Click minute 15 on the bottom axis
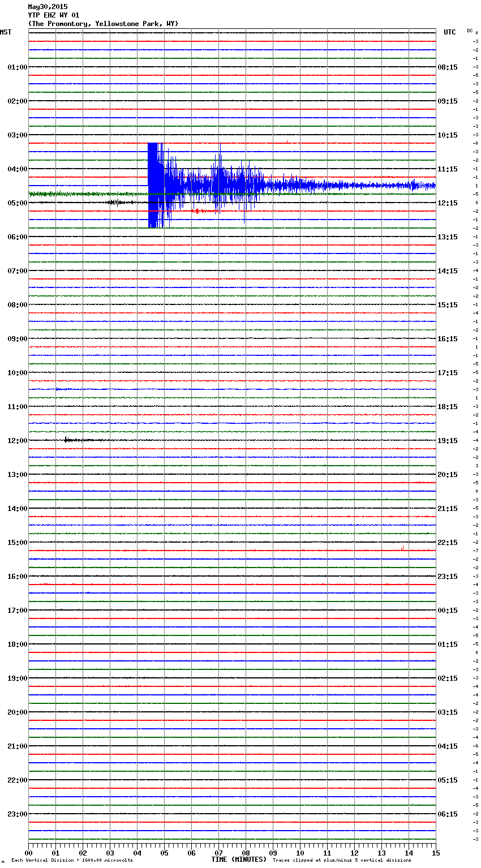The image size is (481, 868). 436,853
